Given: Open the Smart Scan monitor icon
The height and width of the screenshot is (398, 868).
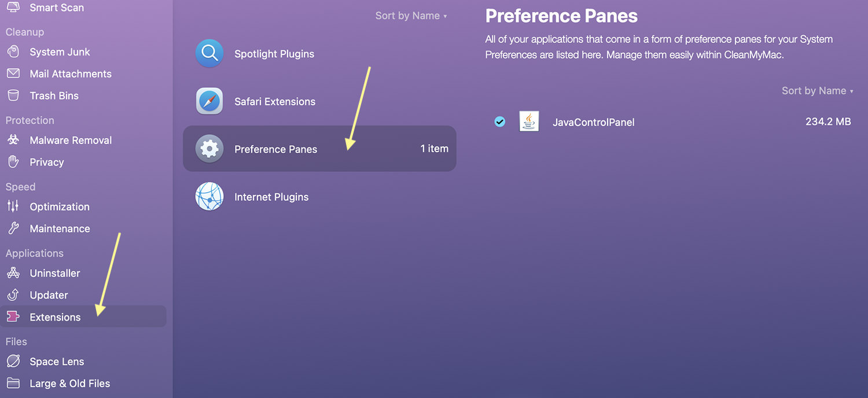Looking at the screenshot, I should coord(13,8).
